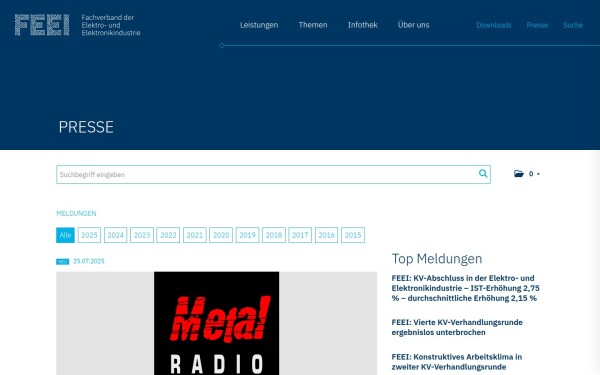600x375 pixels.
Task: Open Presse link in top header
Action: pyautogui.click(x=537, y=25)
